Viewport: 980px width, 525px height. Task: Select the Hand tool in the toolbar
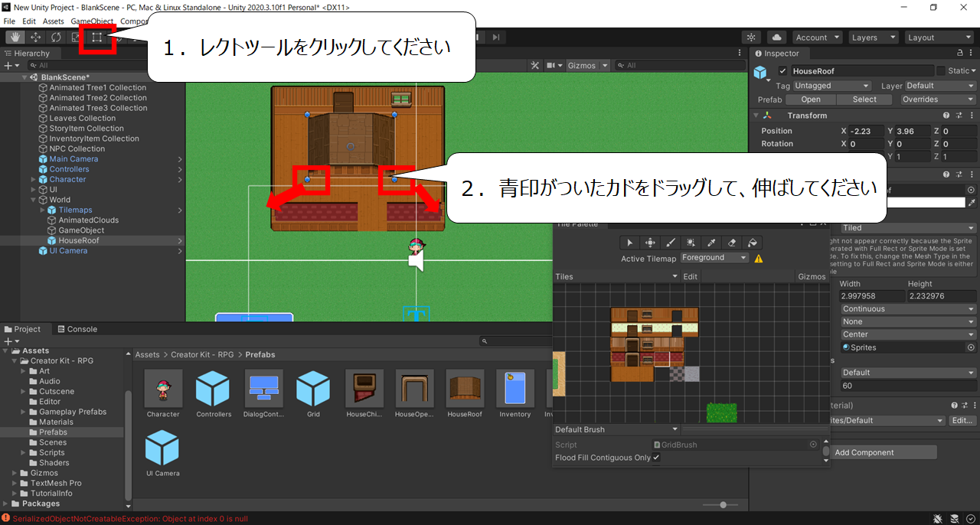[15, 37]
